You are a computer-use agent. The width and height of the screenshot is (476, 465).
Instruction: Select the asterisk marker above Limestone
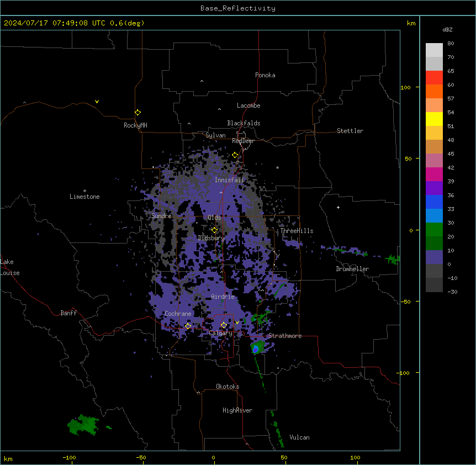pyautogui.click(x=84, y=191)
